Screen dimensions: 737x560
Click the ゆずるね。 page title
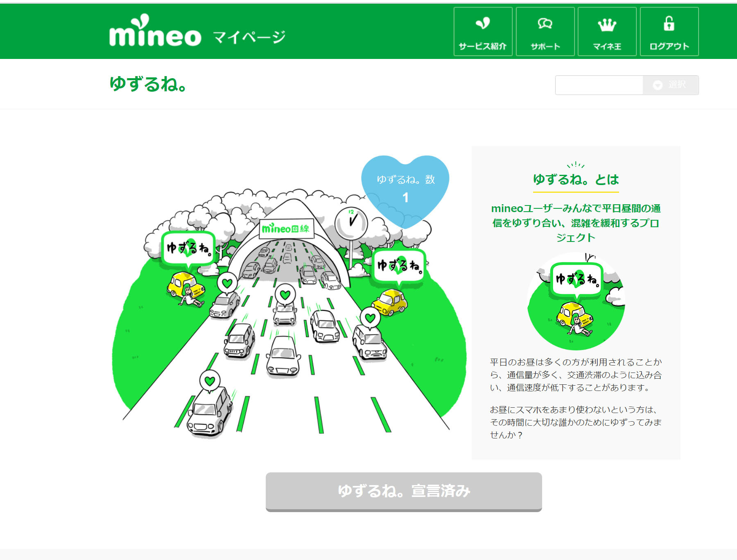point(148,84)
